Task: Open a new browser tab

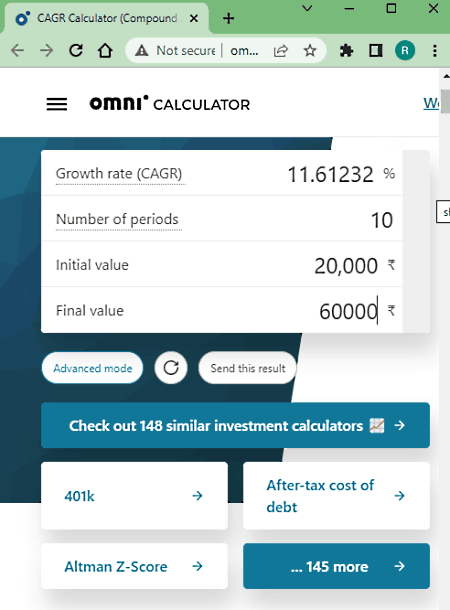Action: (x=228, y=18)
